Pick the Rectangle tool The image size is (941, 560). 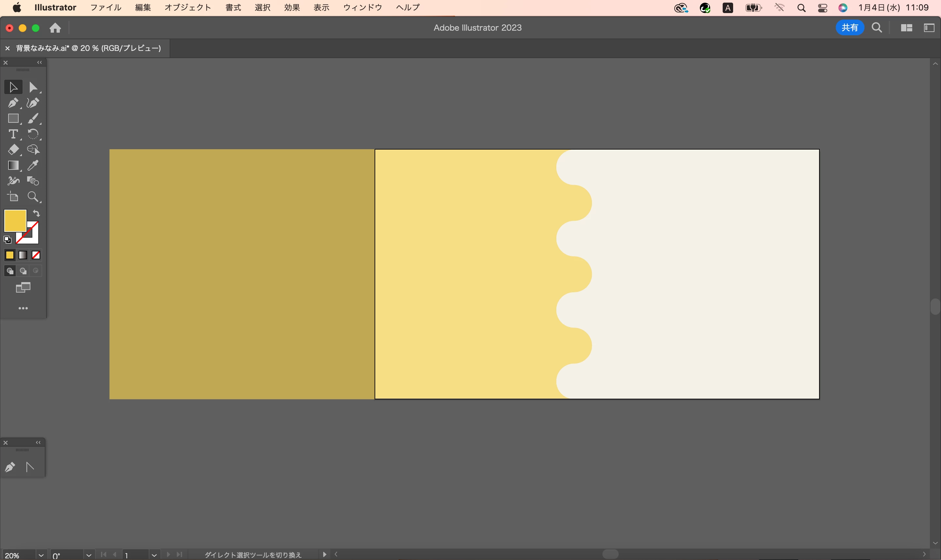(x=13, y=119)
